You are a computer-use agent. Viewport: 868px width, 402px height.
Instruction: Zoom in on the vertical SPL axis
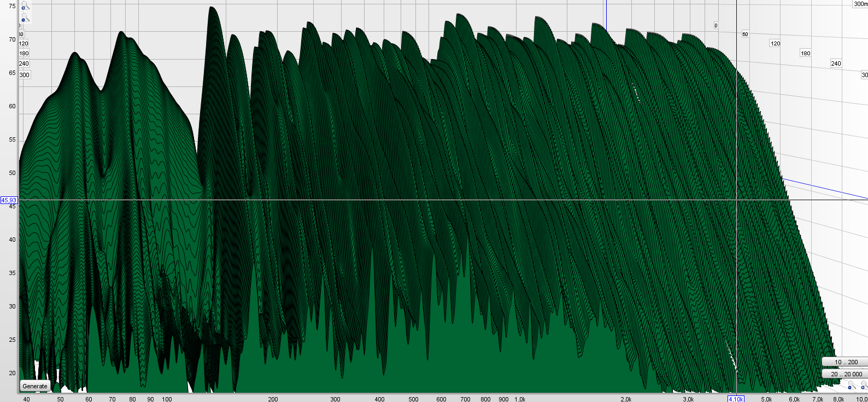25,6
